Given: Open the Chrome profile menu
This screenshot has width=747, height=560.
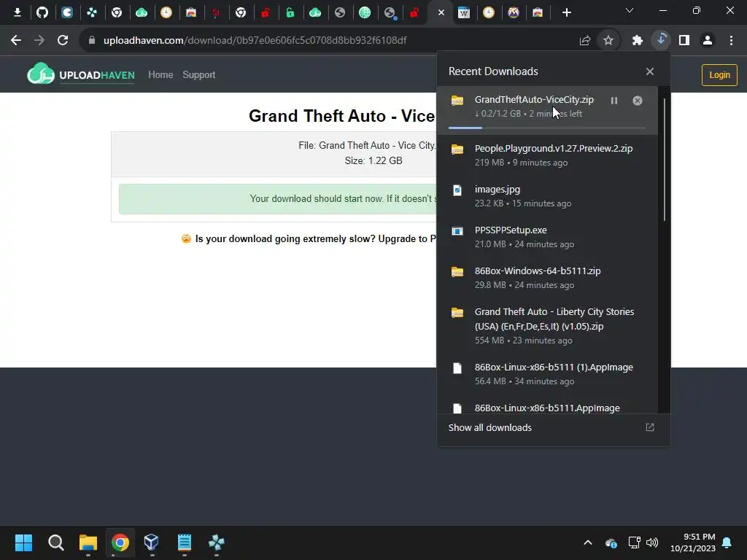Looking at the screenshot, I should click(708, 41).
